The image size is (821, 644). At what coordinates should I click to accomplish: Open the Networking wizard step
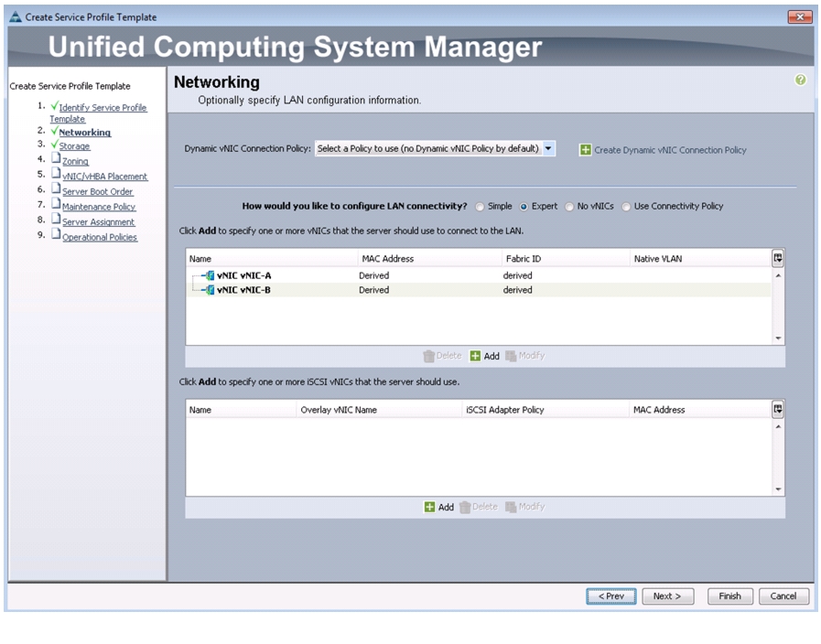pos(85,133)
